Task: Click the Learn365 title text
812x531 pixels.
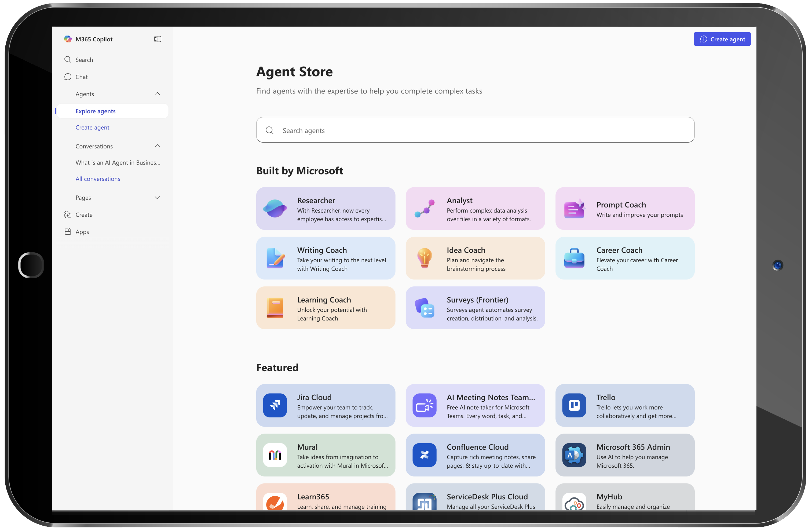Action: (x=313, y=497)
